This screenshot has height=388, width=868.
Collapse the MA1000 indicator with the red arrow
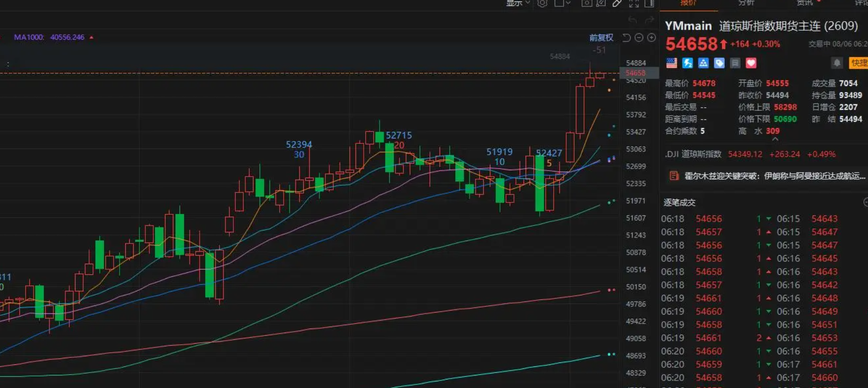point(92,37)
